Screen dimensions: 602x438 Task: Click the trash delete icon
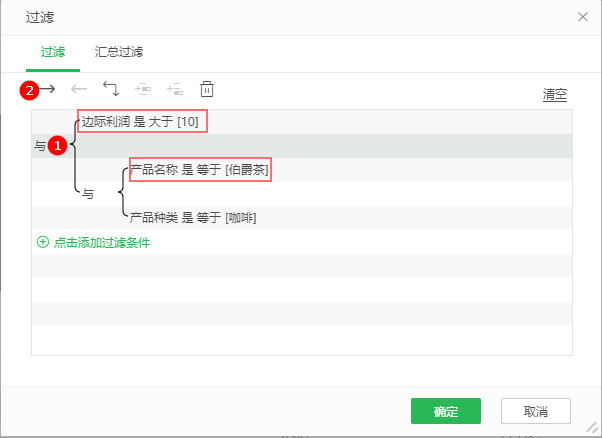[207, 89]
